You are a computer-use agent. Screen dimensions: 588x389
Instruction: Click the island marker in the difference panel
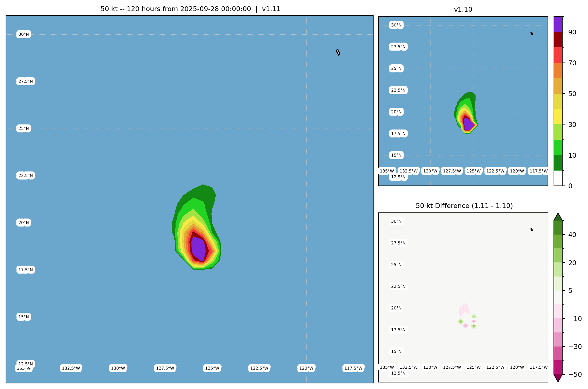click(531, 230)
